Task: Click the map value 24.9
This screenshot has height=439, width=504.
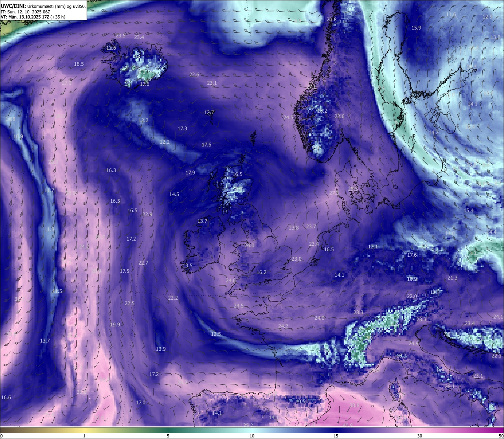Action: [x=413, y=343]
